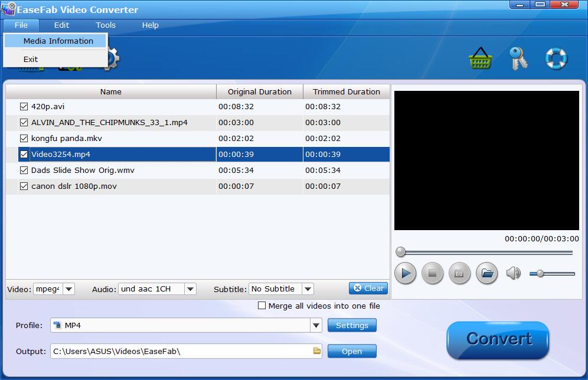Open the Help menu

[x=151, y=25]
